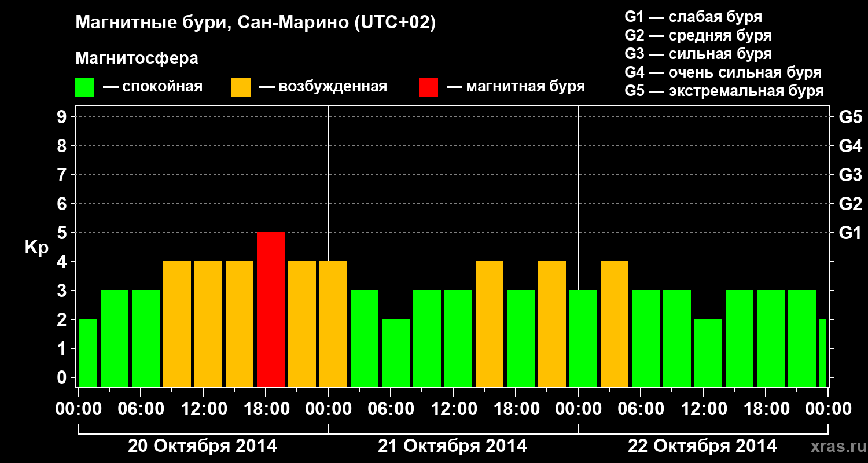Click the final '00:00' label ending 22 October
This screenshot has height=463, width=868.
828,409
